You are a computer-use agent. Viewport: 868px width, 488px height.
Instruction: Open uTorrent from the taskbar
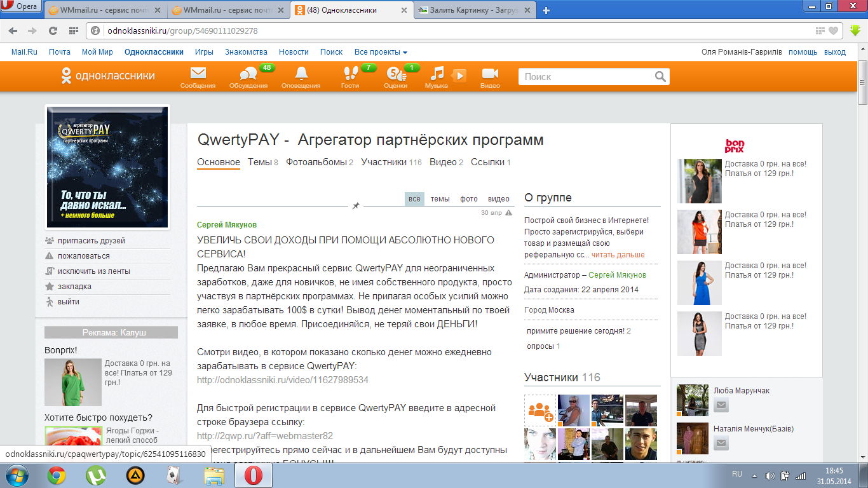(x=96, y=475)
